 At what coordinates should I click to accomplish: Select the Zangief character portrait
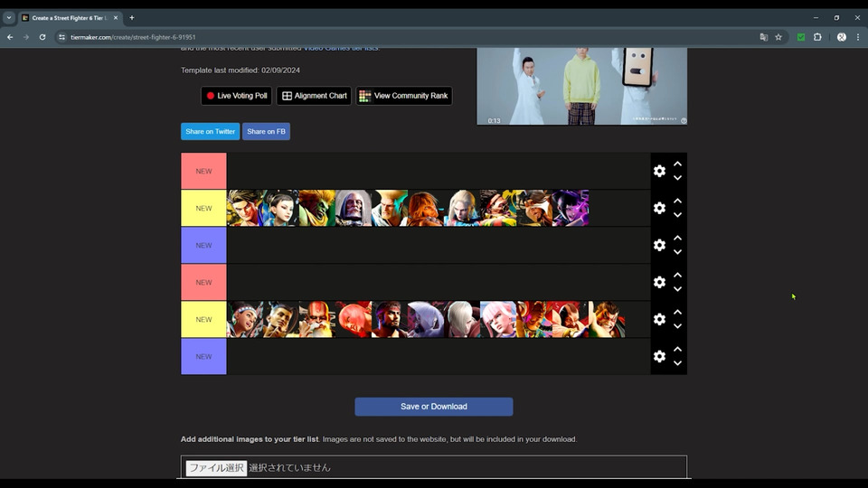pyautogui.click(x=571, y=319)
